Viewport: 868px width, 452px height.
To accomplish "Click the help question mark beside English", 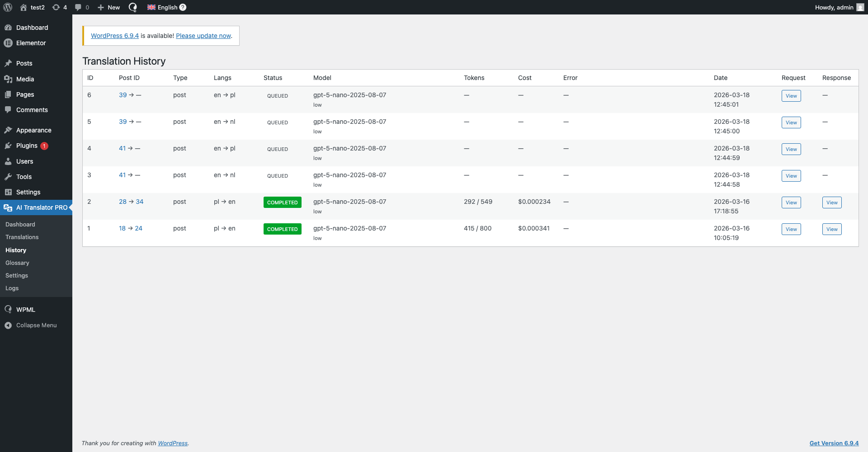I will click(x=183, y=7).
